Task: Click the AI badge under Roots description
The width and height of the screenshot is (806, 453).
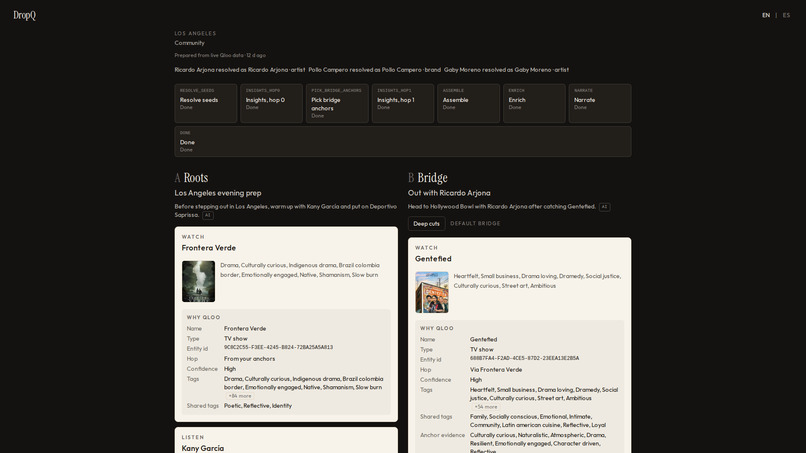Action: [x=208, y=215]
